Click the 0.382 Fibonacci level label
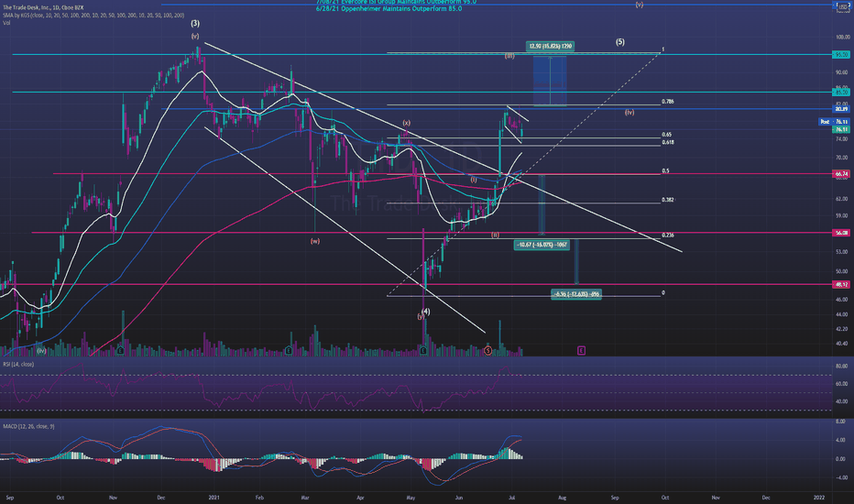Screen dimensions: 854x504 (x=668, y=200)
